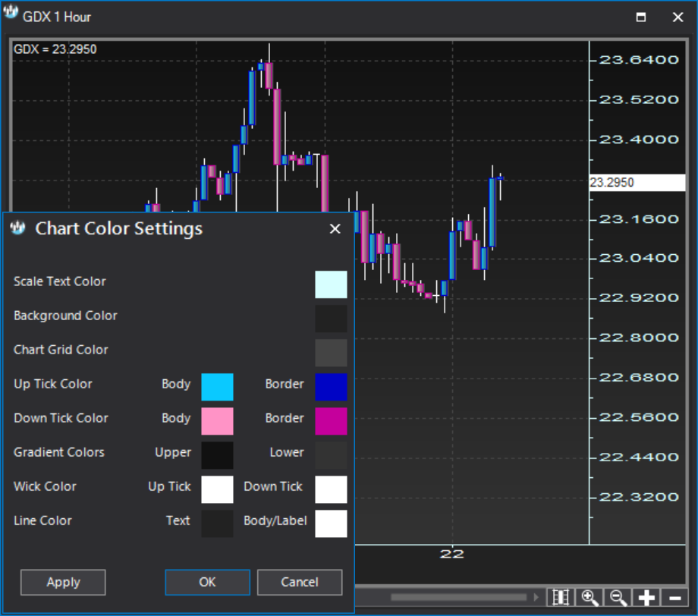Image resolution: width=698 pixels, height=616 pixels.
Task: Click the 22 date axis label
Action: (452, 554)
